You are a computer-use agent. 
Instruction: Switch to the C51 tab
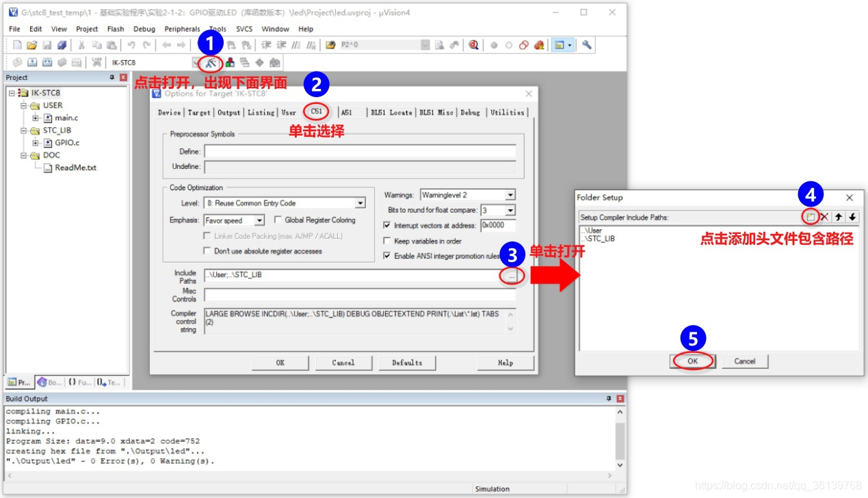(x=317, y=112)
